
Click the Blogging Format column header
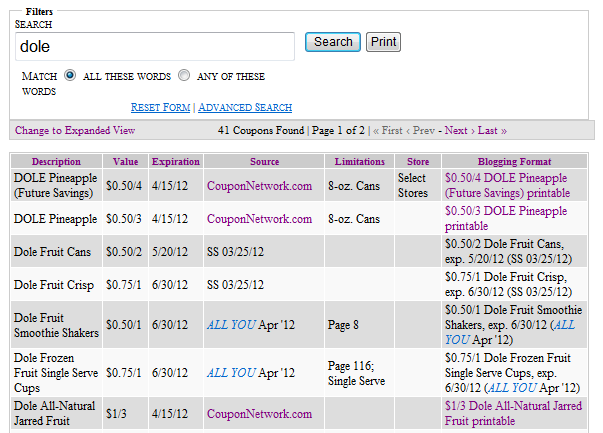pos(515,162)
